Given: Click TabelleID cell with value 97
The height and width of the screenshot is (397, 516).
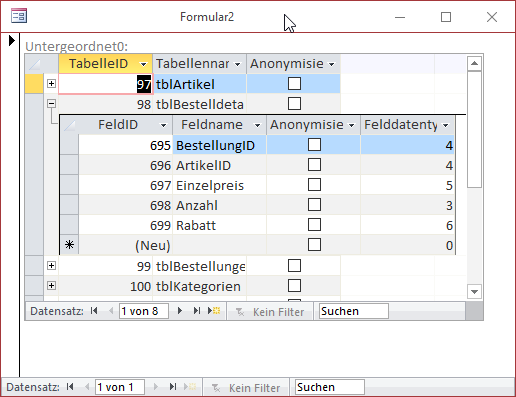Looking at the screenshot, I should pyautogui.click(x=105, y=84).
